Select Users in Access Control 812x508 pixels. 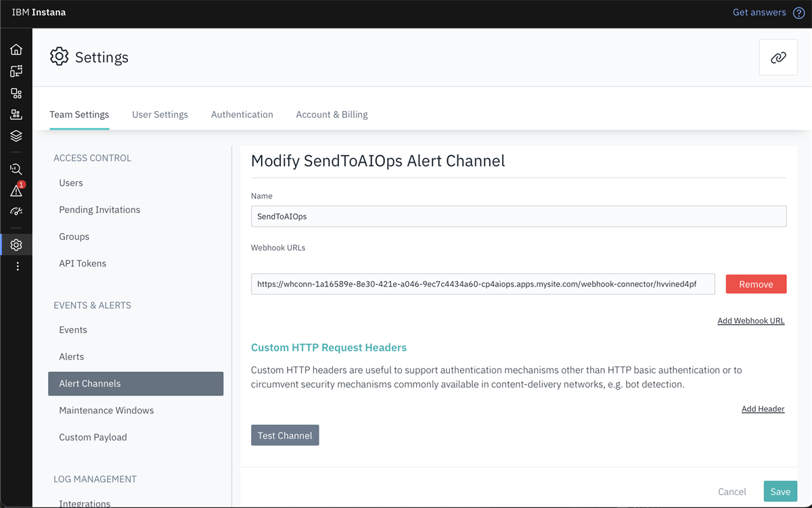click(x=71, y=183)
